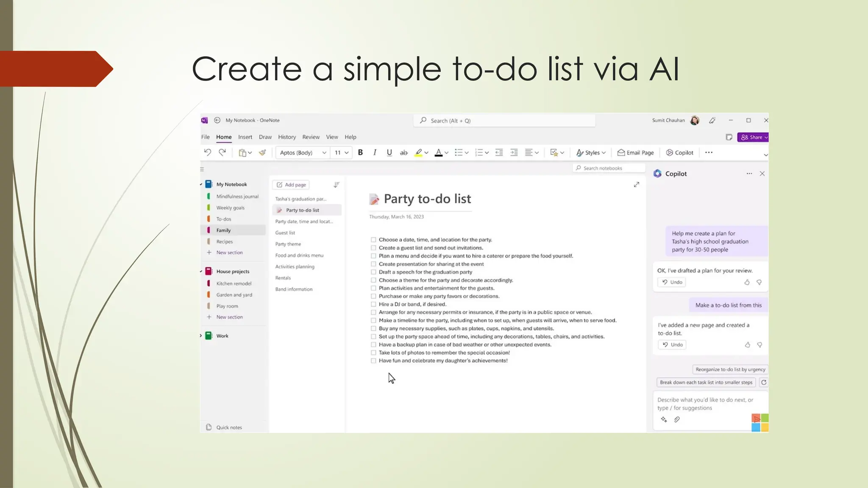
Task: Click the Email Page button
Action: pyautogui.click(x=635, y=152)
